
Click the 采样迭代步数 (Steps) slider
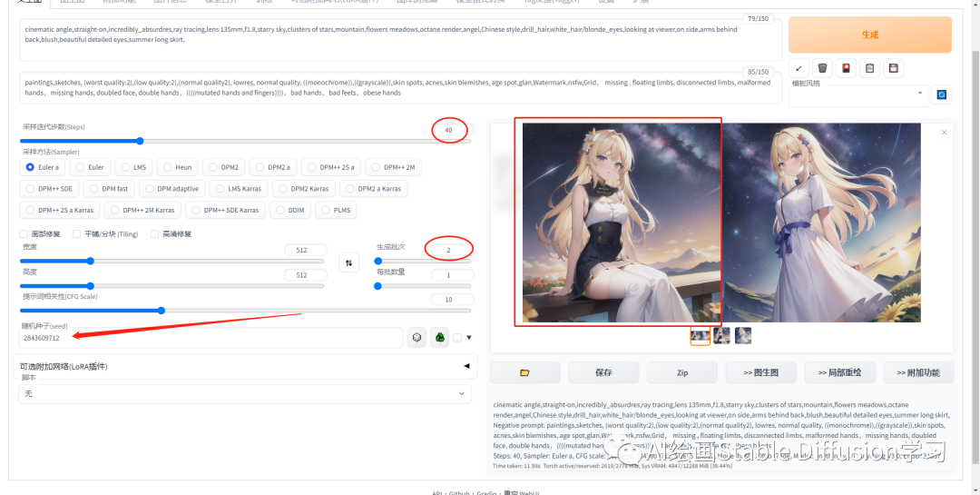coord(246,141)
